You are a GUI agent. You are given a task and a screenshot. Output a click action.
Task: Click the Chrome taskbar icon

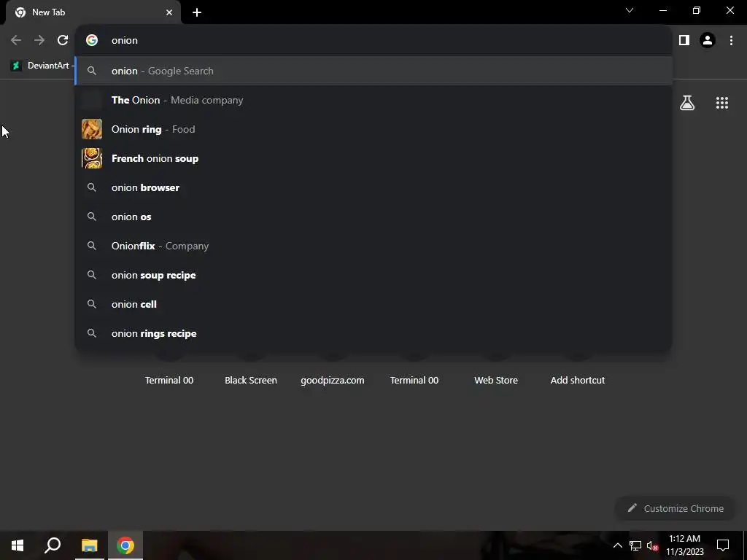pyautogui.click(x=125, y=545)
